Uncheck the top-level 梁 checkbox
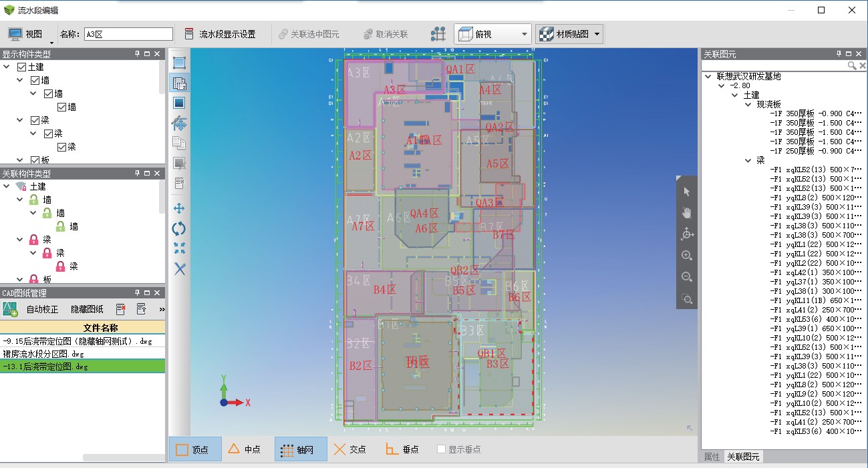The width and height of the screenshot is (868, 468). pyautogui.click(x=35, y=120)
